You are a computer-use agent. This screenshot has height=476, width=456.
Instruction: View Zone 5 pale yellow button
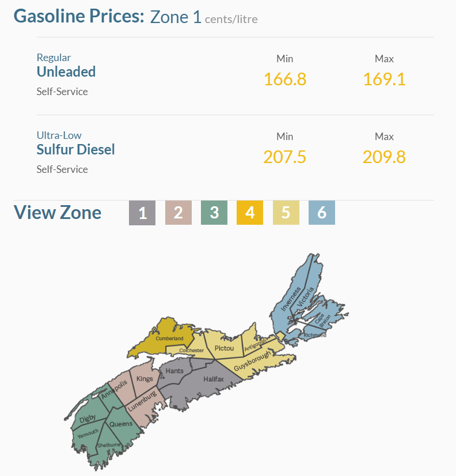point(286,213)
